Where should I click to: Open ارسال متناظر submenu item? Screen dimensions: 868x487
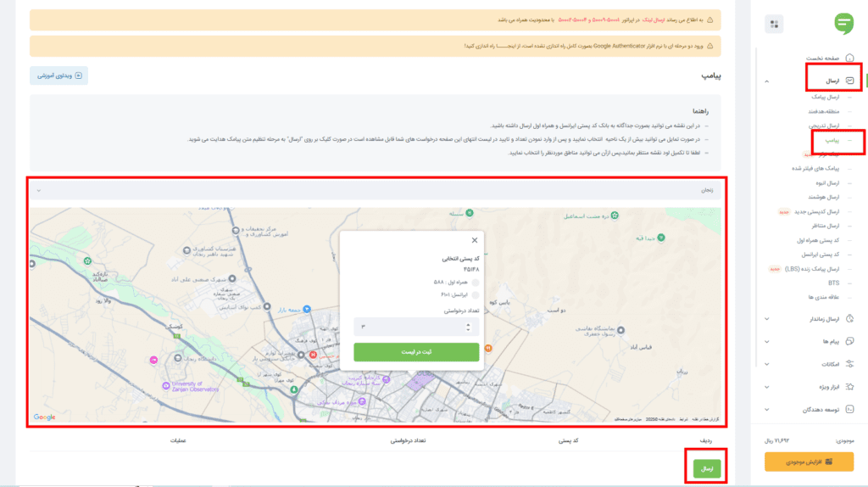(x=826, y=226)
